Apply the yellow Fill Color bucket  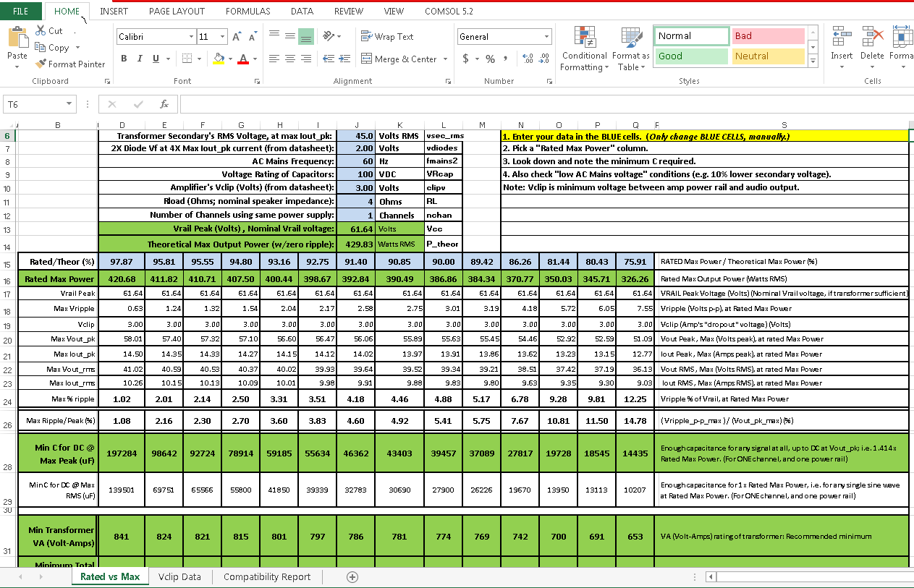pos(219,59)
